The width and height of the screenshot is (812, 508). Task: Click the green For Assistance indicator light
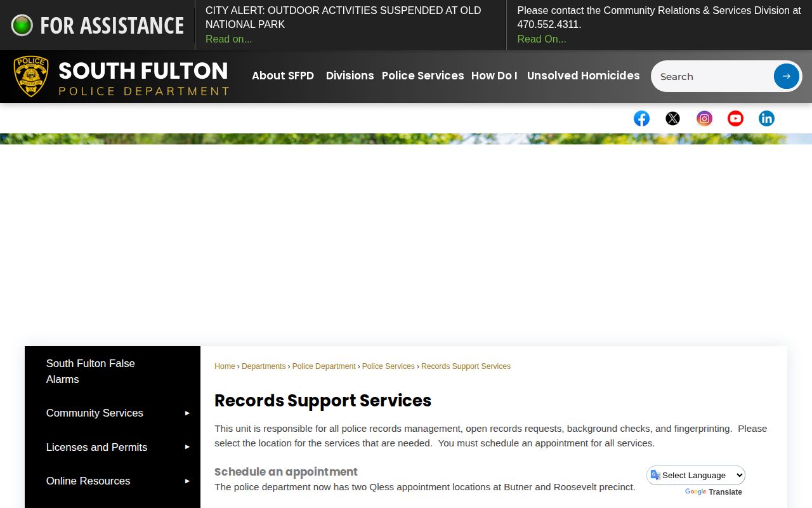pos(22,25)
